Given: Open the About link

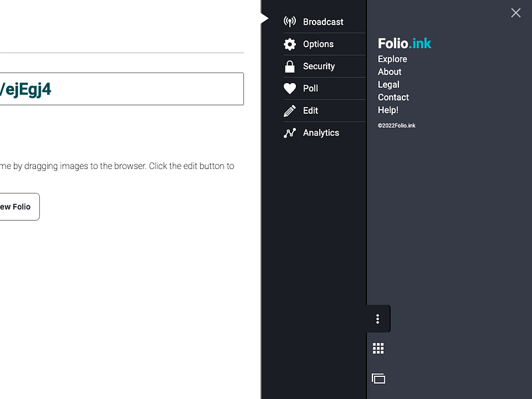Looking at the screenshot, I should [x=390, y=72].
